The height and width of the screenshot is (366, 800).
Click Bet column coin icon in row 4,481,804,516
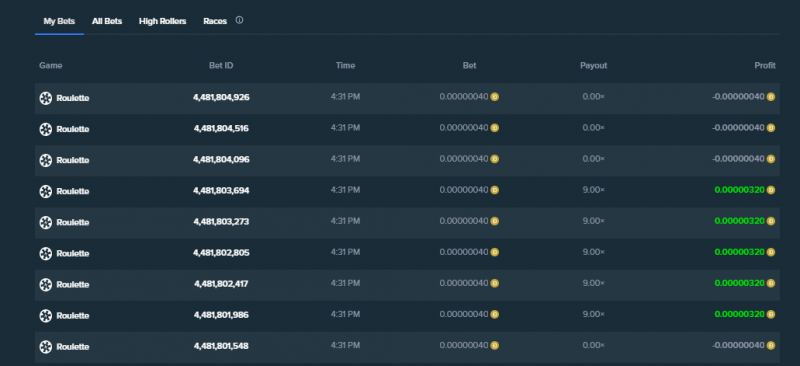tap(494, 128)
